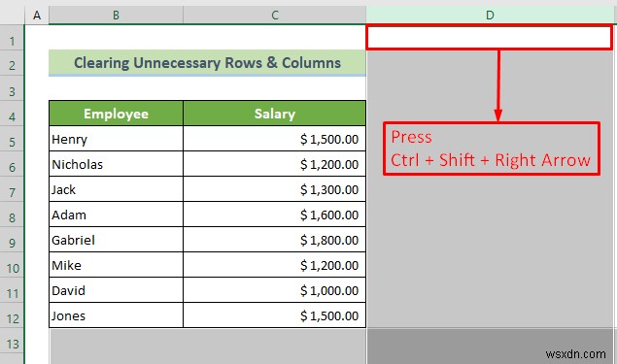Select cell D1
This screenshot has height=364, width=617.
pos(489,37)
